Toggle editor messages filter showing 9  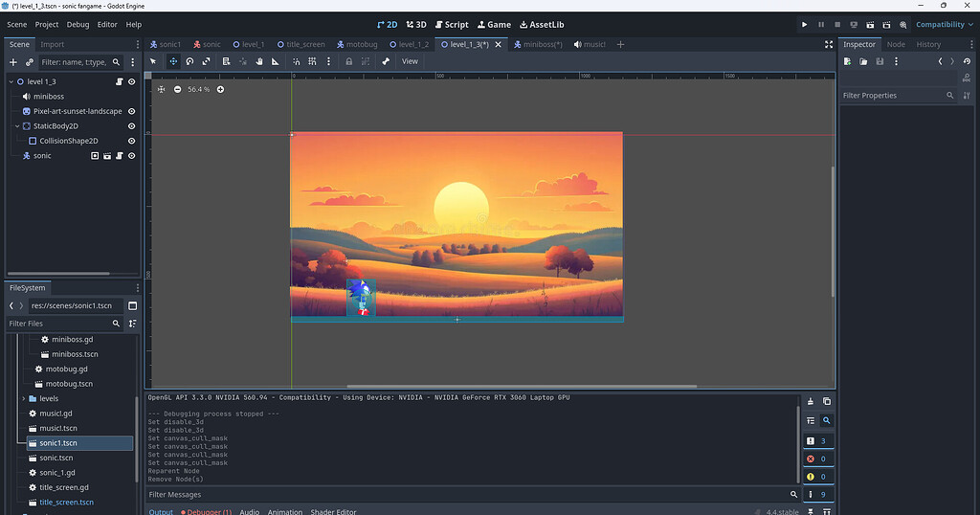[x=818, y=494]
